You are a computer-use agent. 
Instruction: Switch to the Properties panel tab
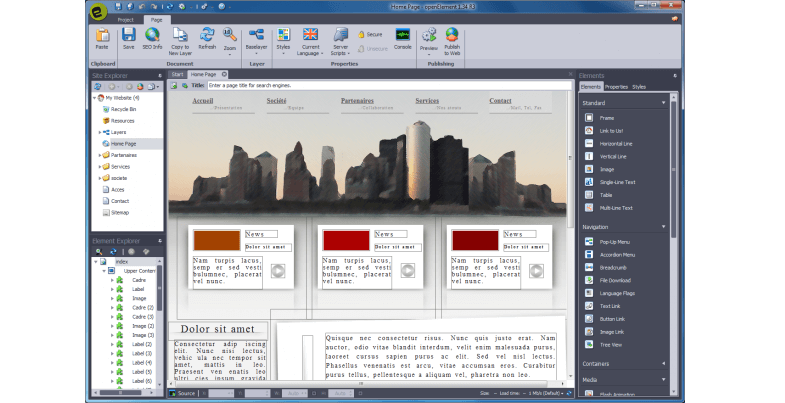(x=616, y=87)
